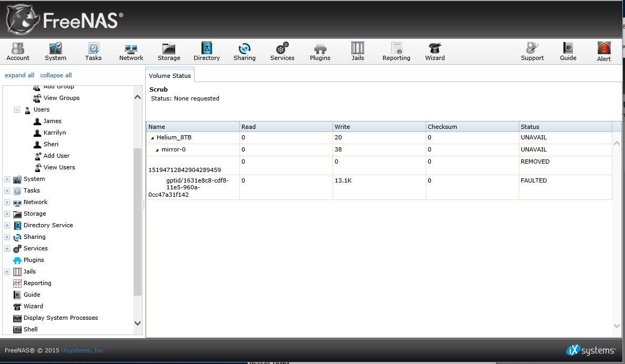Click the 'Status: None requested' scrub text
This screenshot has width=625, height=364.
(x=185, y=98)
